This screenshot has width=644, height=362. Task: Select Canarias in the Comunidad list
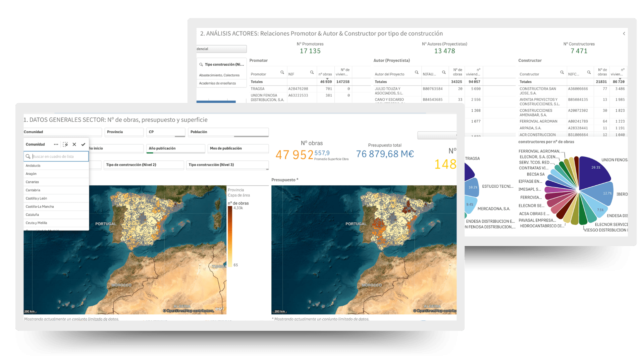[x=56, y=182]
